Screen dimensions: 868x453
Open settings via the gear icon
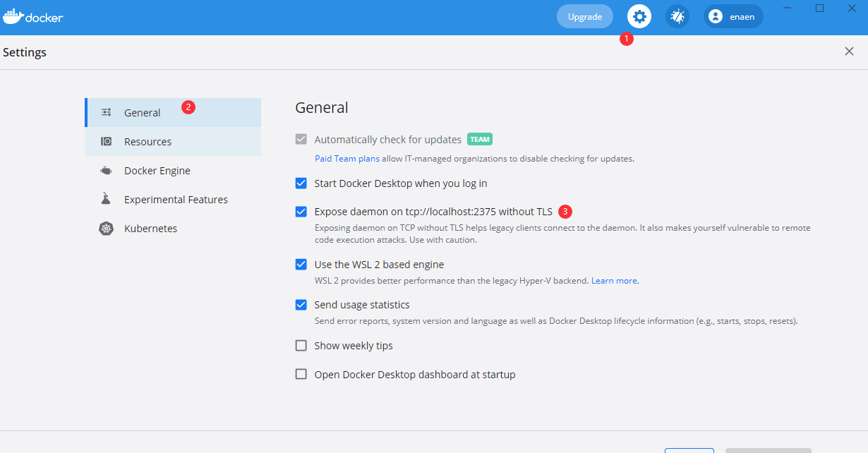click(639, 16)
